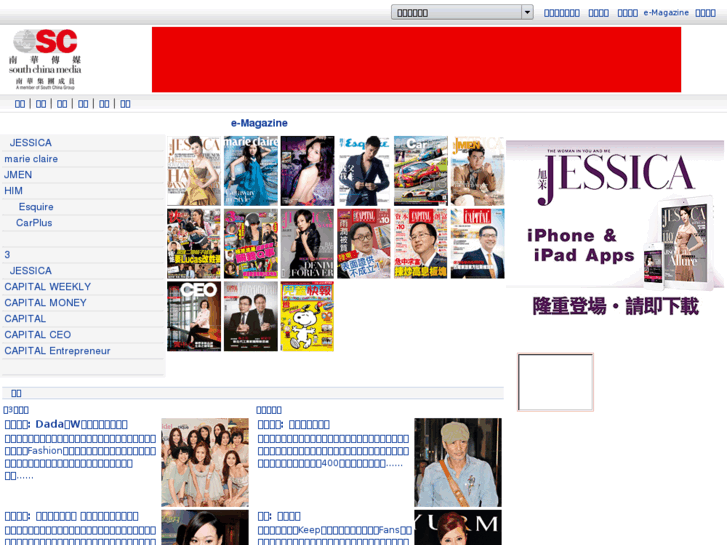Open the first JESSICA cover with gold dress
Image resolution: width=727 pixels, height=545 pixels.
click(193, 171)
